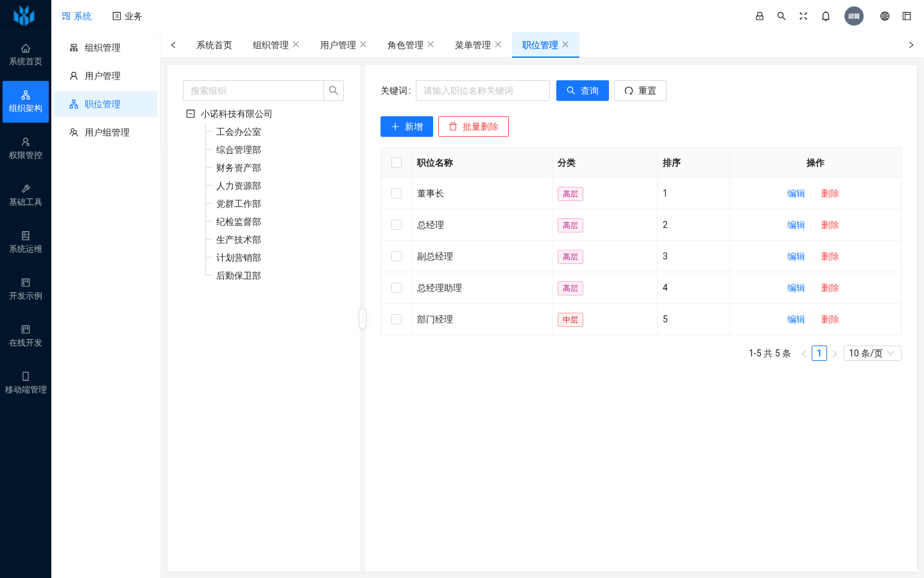Screen dimensions: 924x578
Task: Select 人力资源部 in the organization tree
Action: (239, 186)
